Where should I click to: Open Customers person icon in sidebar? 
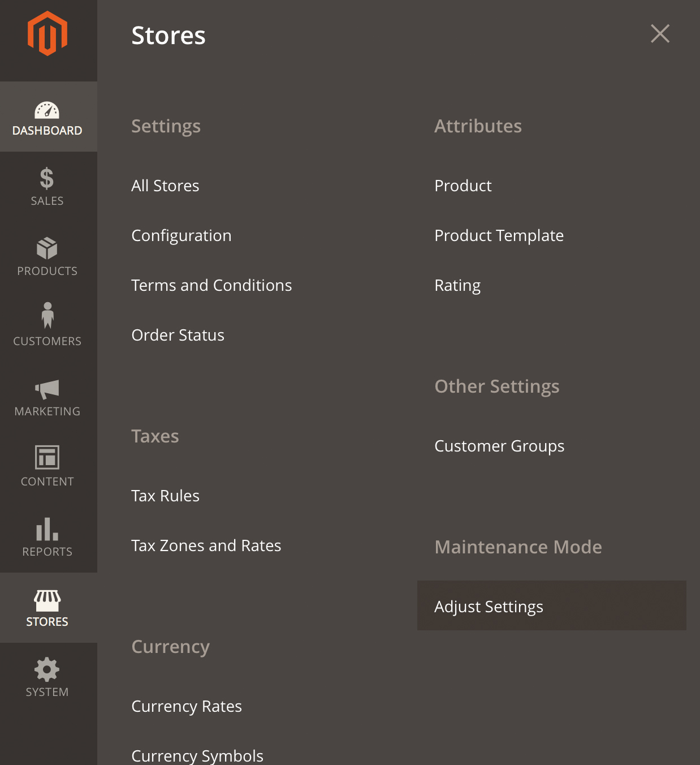(x=47, y=315)
